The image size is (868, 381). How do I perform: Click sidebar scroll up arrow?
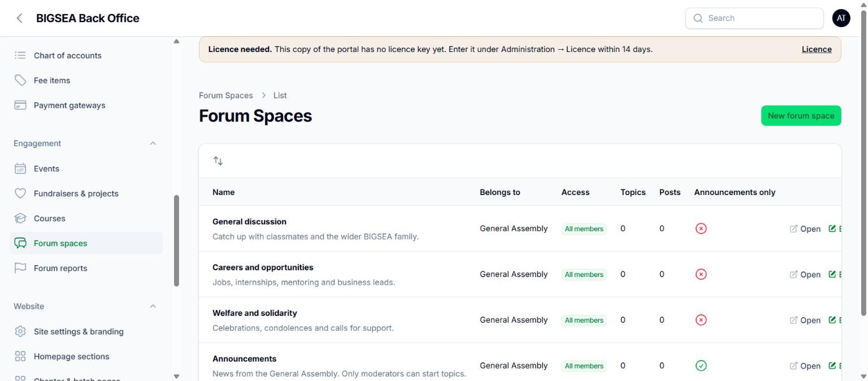coord(176,41)
